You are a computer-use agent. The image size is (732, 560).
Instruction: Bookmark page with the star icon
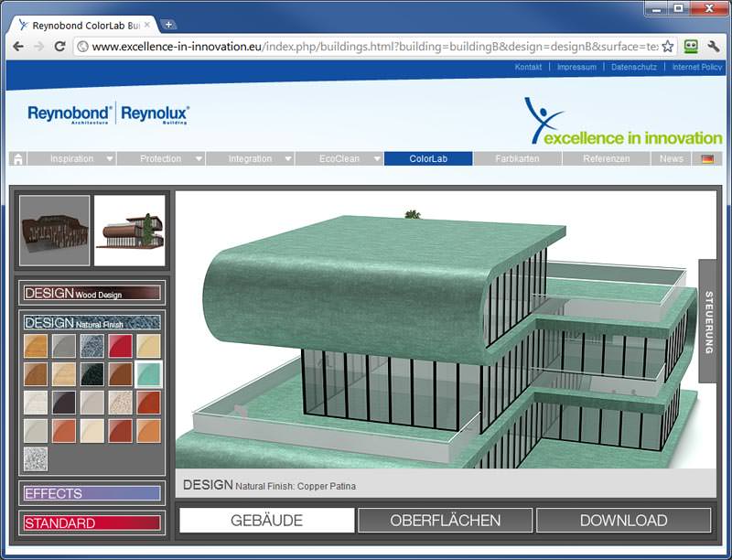tap(668, 46)
